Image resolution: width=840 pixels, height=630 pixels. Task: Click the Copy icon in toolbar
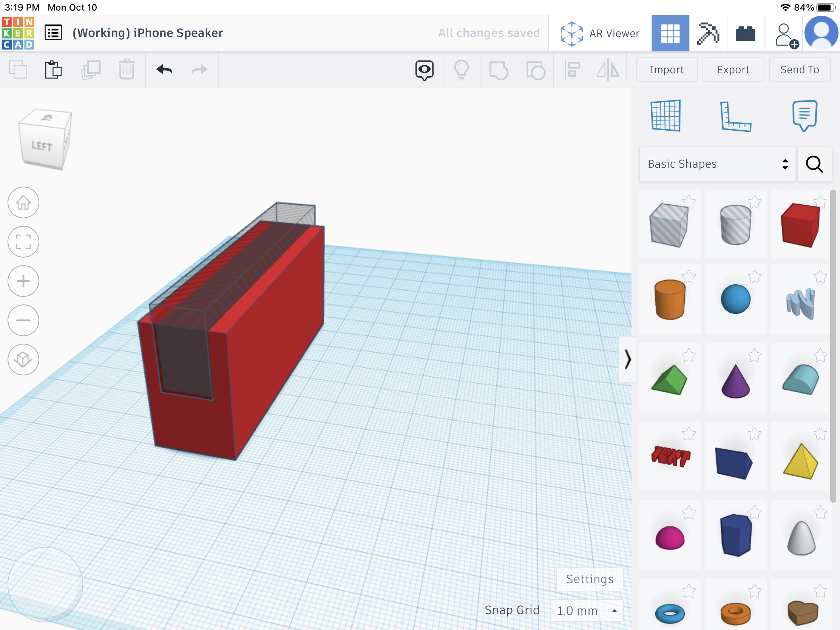click(x=18, y=70)
